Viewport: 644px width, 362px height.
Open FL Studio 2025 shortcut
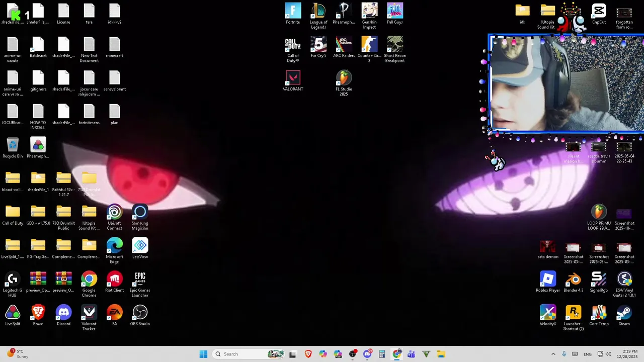[x=344, y=83]
